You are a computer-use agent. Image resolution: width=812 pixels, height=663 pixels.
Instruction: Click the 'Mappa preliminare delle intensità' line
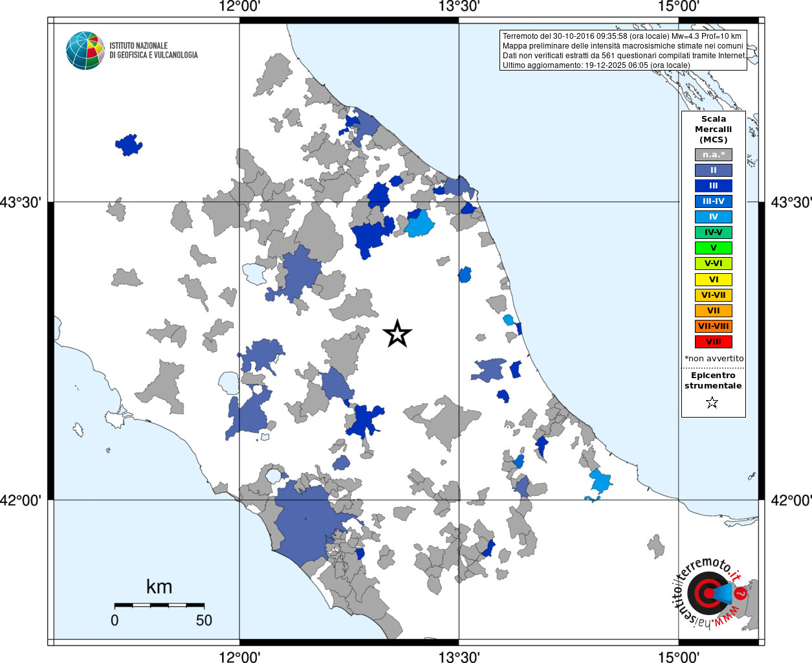[x=622, y=46]
